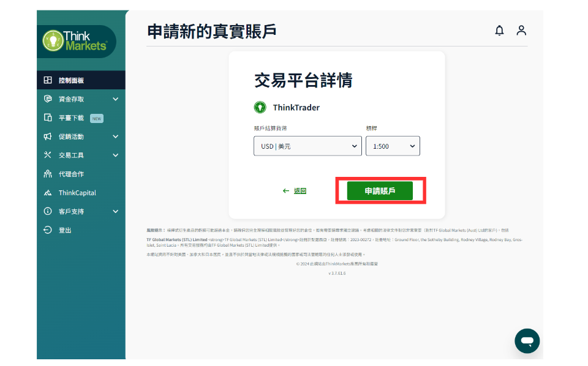Expand the 交易工具 menu chevron

(116, 155)
